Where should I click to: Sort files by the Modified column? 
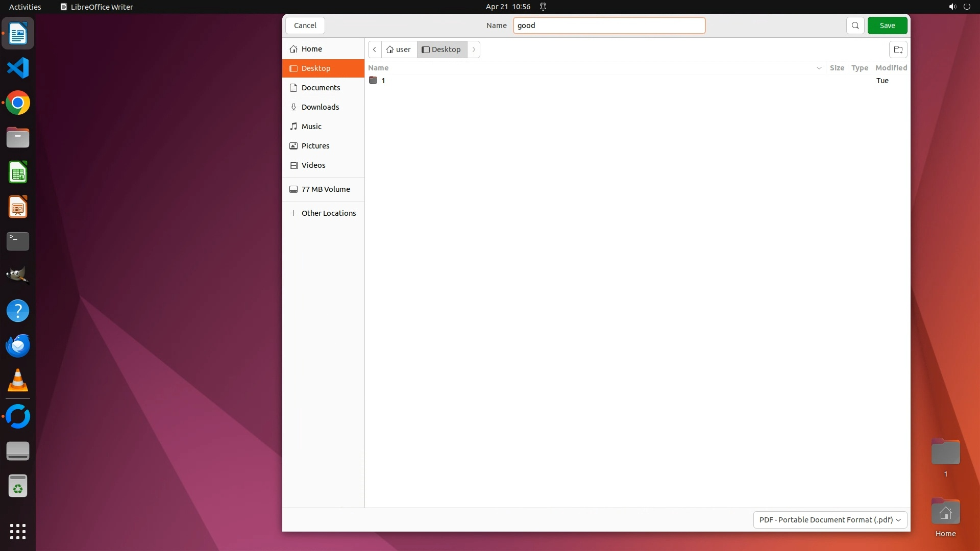891,68
